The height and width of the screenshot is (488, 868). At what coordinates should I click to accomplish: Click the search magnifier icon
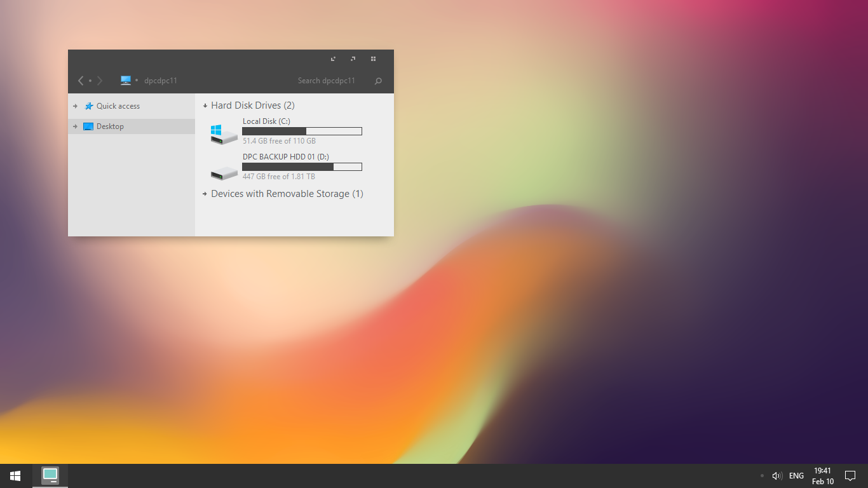378,81
